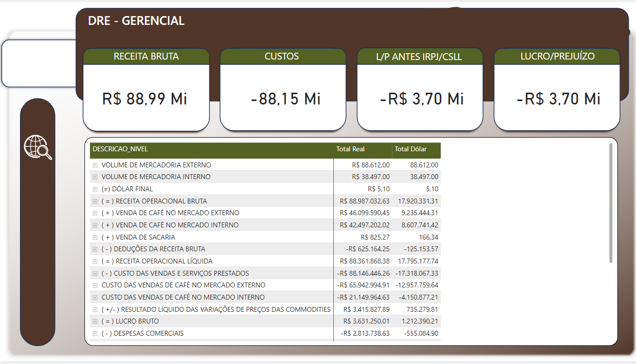Viewport: 636px width, 364px height.
Task: Expand the VOLUME DE MERCADORIA EXTERNO row
Action: tap(95, 165)
